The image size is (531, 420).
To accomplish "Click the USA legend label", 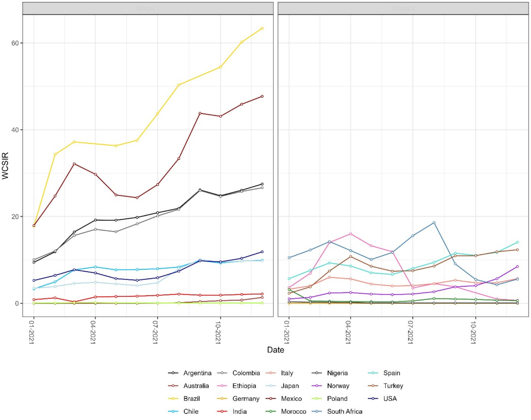I will coord(390,399).
